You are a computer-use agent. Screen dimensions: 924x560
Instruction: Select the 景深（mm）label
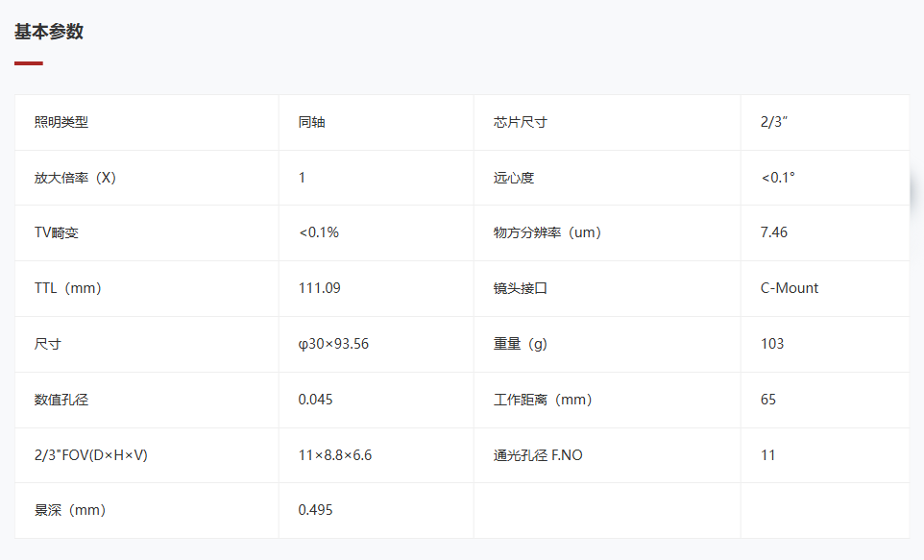click(70, 510)
